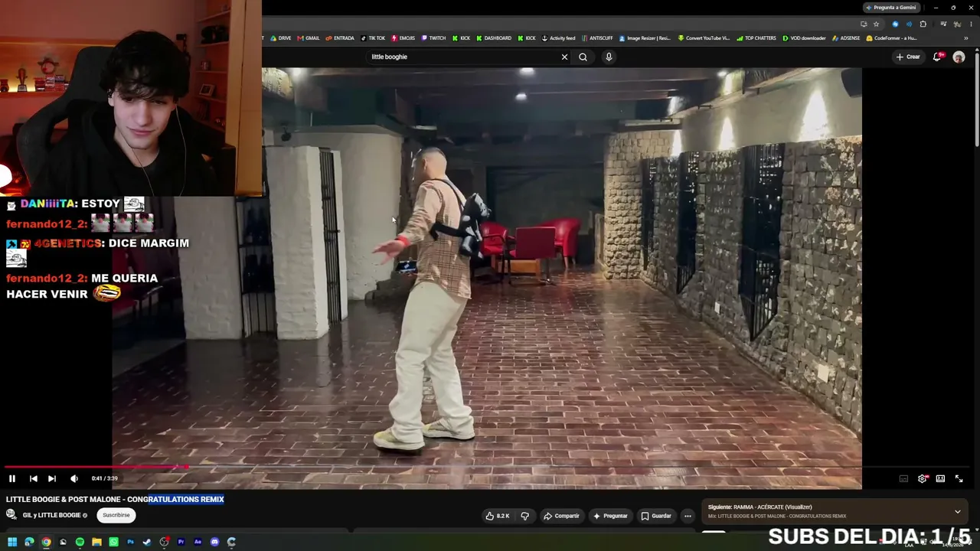Viewport: 980px width, 551px height.
Task: Dislike the video
Action: (x=525, y=516)
